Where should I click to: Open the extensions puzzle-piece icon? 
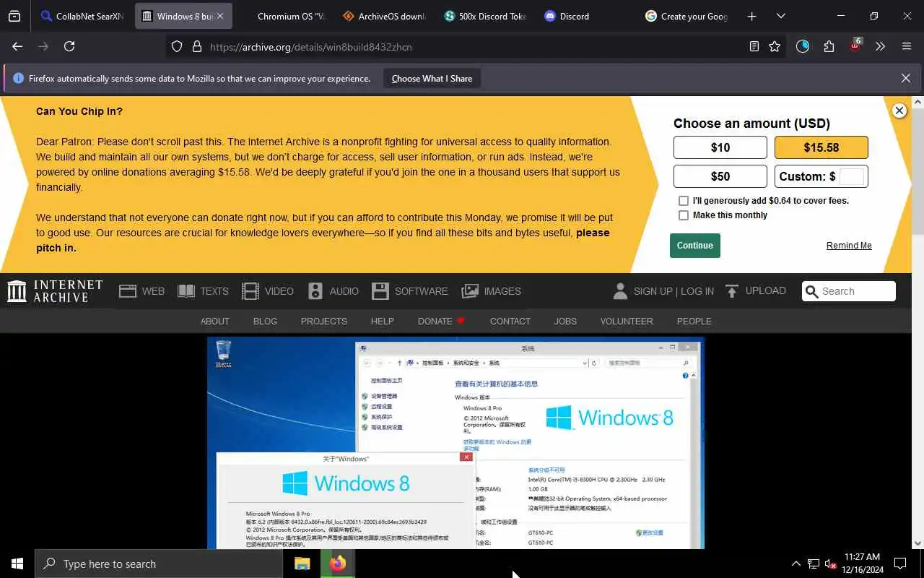click(x=829, y=46)
